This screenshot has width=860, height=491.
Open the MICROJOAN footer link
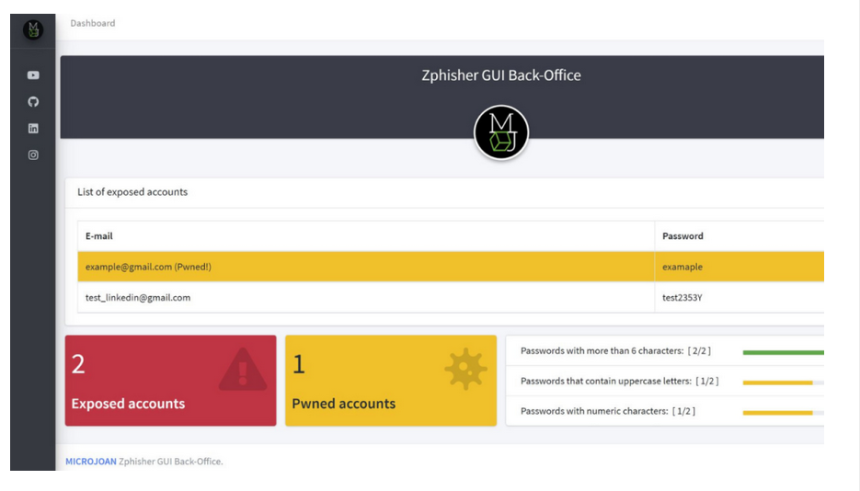coord(90,461)
